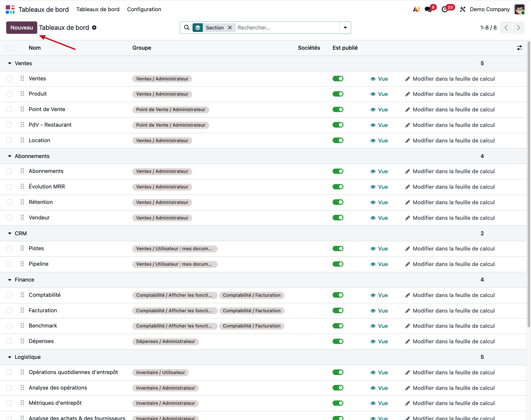Collapse the Ventes section group
The height and width of the screenshot is (420, 531).
pos(10,63)
